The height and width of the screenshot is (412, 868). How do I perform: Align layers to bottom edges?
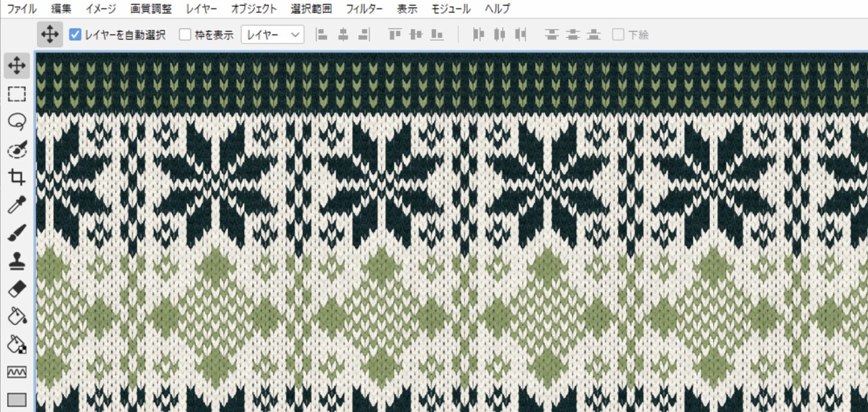(437, 35)
